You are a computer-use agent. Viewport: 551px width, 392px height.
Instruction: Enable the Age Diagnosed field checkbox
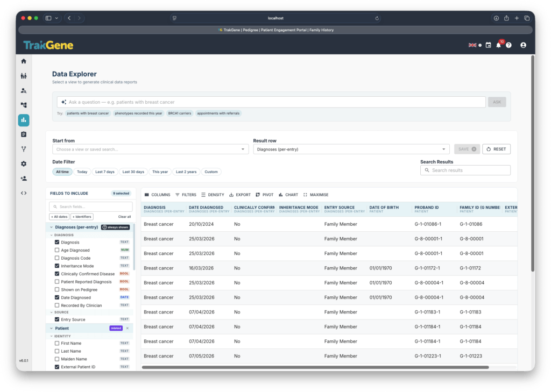(57, 250)
